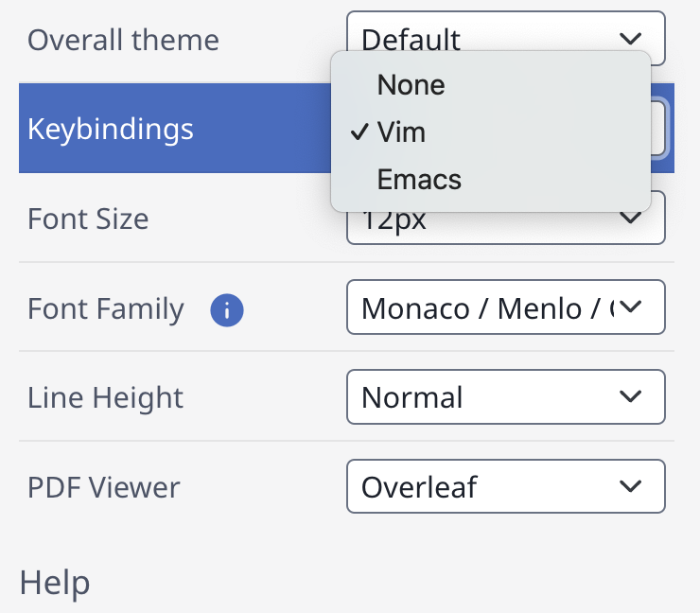Click the Font Family info icon
The width and height of the screenshot is (700, 613).
coord(227,309)
